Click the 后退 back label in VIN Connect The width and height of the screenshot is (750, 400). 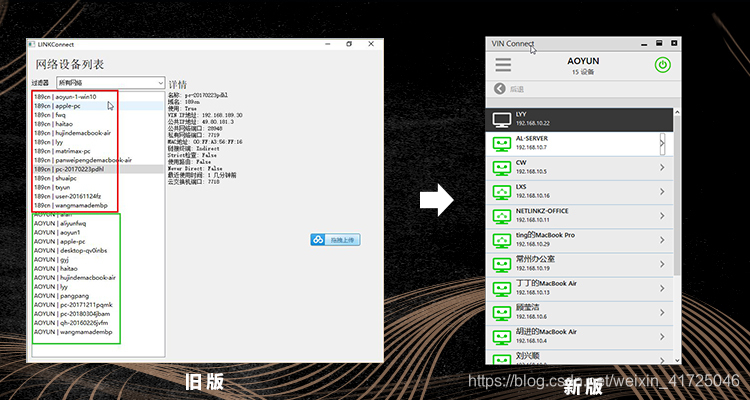517,89
